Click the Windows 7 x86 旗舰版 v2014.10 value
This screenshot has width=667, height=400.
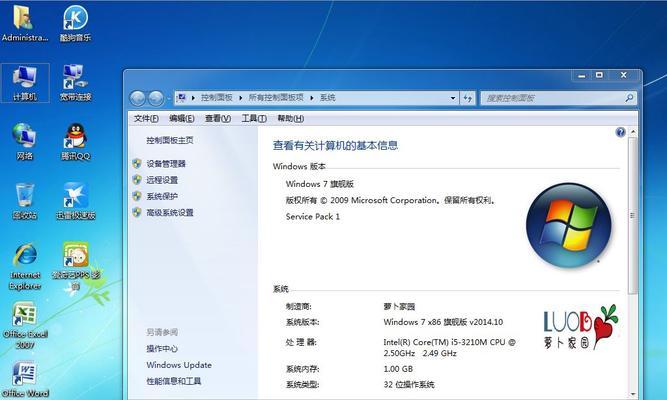(x=443, y=322)
